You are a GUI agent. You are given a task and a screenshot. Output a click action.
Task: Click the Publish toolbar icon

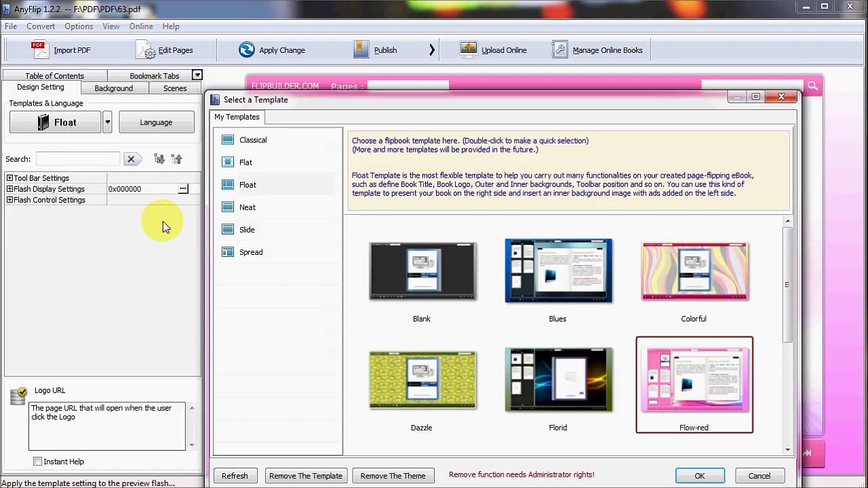tap(362, 50)
